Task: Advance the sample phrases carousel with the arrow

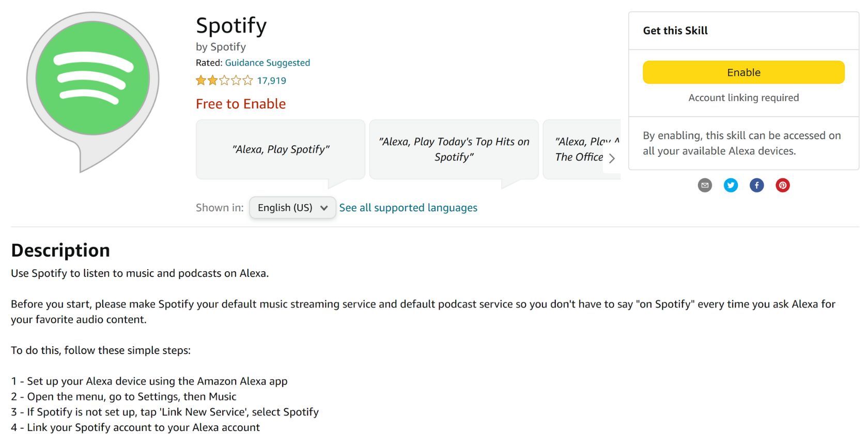Action: click(612, 159)
